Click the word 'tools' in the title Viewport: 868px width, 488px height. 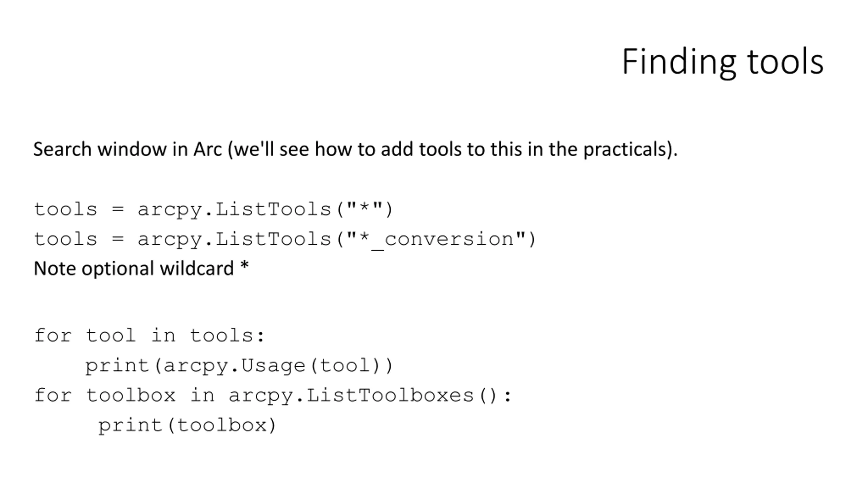pos(785,62)
